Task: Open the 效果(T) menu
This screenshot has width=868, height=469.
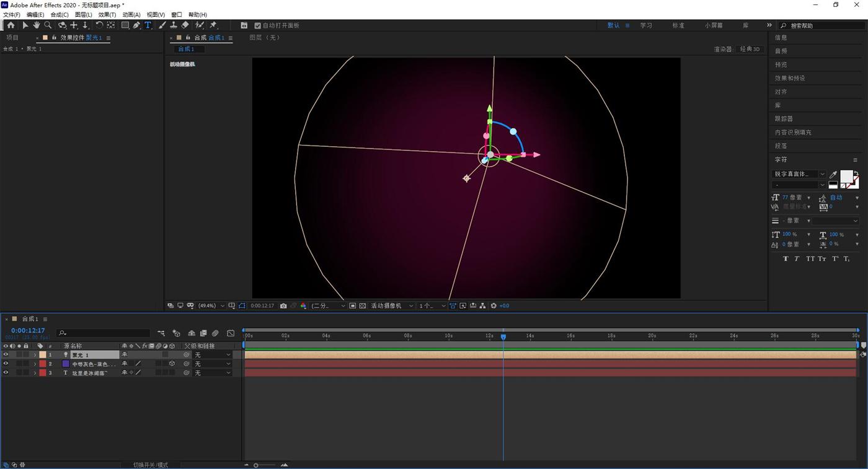Action: 107,15
